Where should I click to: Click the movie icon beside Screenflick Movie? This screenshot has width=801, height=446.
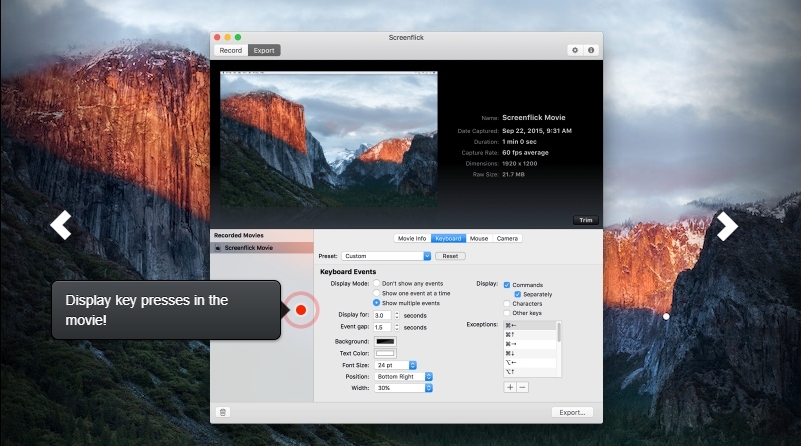point(218,248)
